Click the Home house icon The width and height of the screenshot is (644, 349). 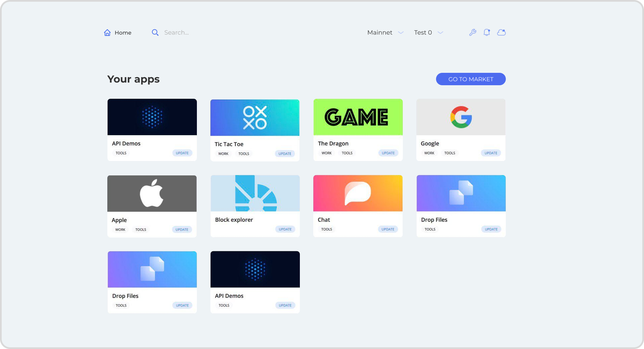coord(107,33)
